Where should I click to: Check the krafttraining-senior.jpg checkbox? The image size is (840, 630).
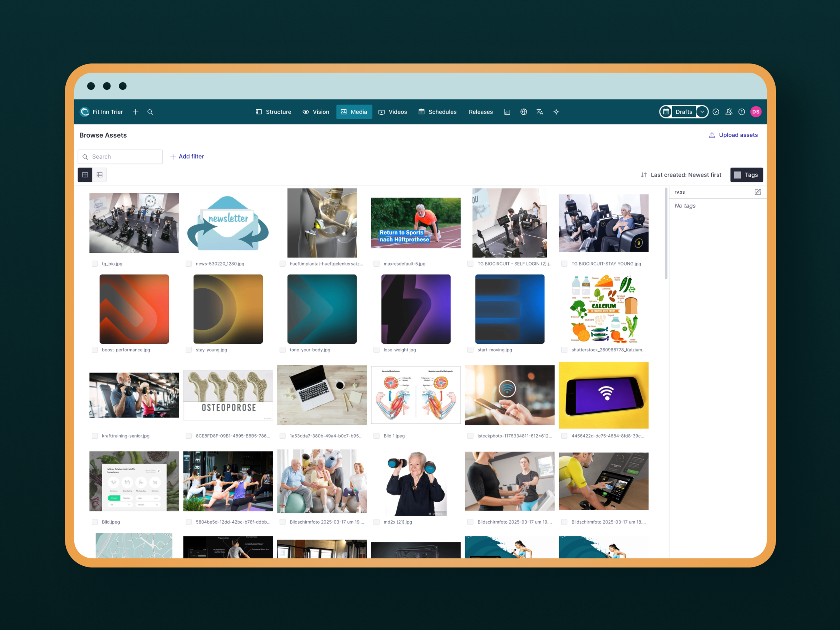(x=94, y=436)
